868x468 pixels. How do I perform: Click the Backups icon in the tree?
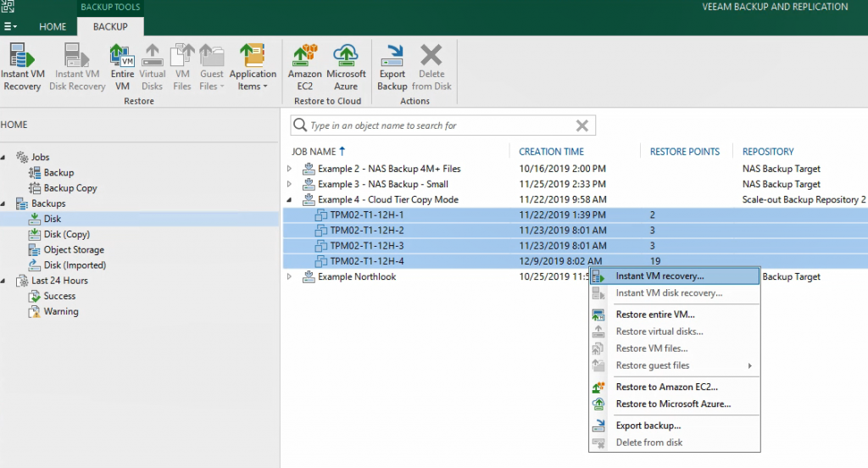(21, 203)
